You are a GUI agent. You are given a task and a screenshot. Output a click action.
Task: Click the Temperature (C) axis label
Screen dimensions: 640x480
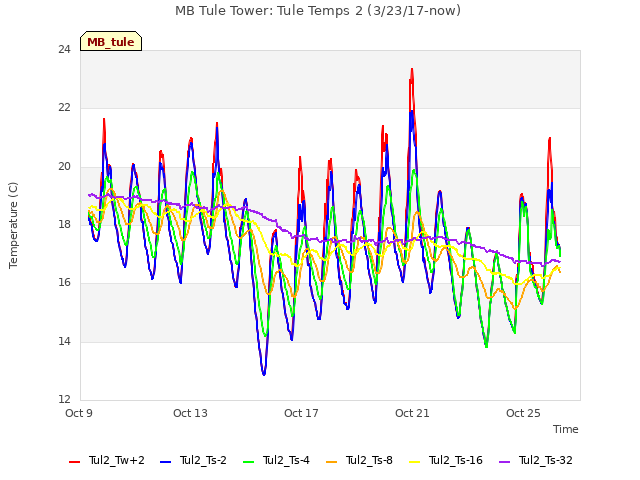click(x=13, y=225)
